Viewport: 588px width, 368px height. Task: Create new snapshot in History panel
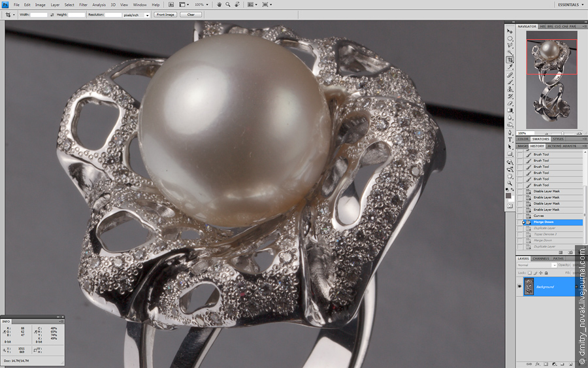pyautogui.click(x=571, y=252)
